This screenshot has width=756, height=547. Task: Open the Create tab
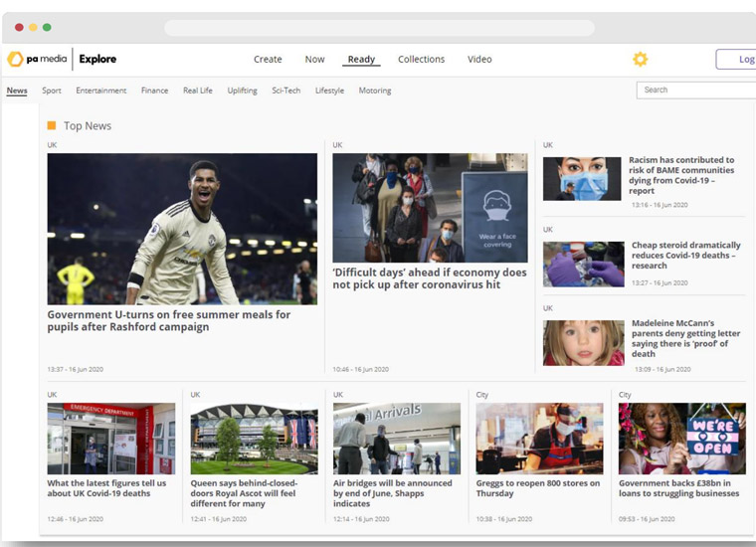click(x=268, y=59)
